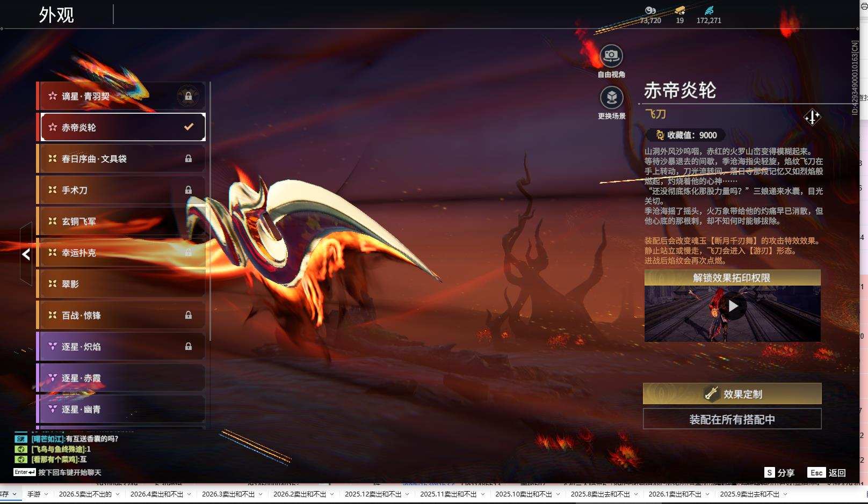Viewport: 868px width, 504px height.
Task: Click the Esc 返回 back button
Action: [827, 473]
